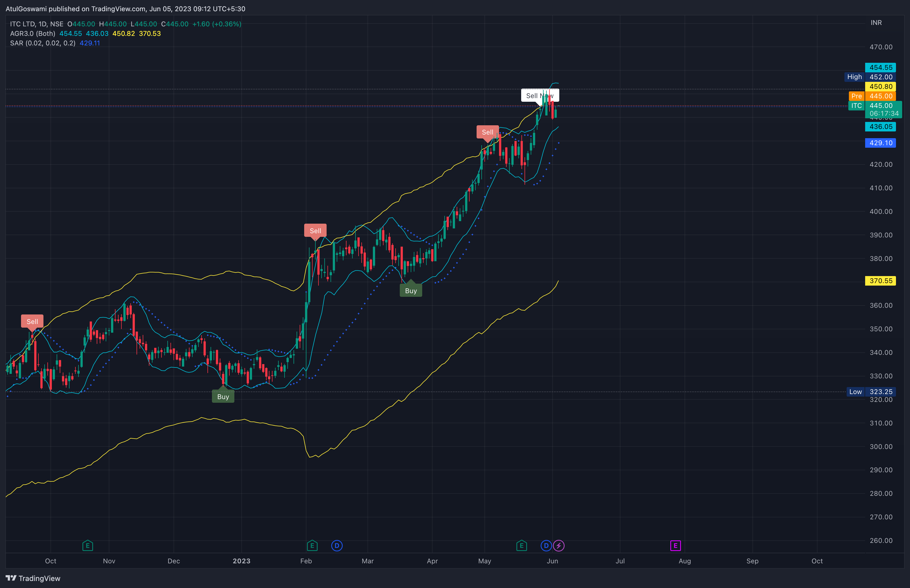Click the TradingView logo at bottom left
The image size is (910, 588).
[33, 578]
